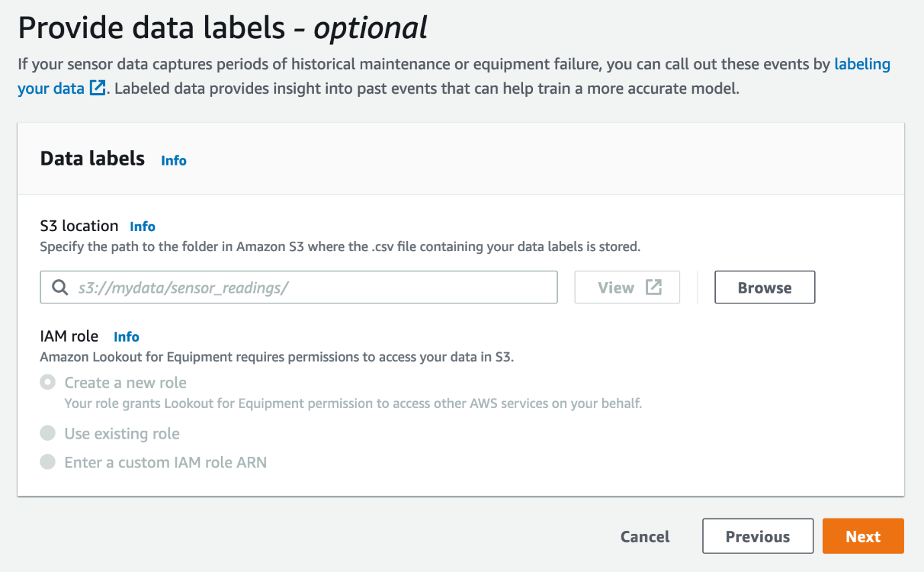This screenshot has height=572, width=924.
Task: Click the 'S3 location' field label
Action: (x=79, y=226)
